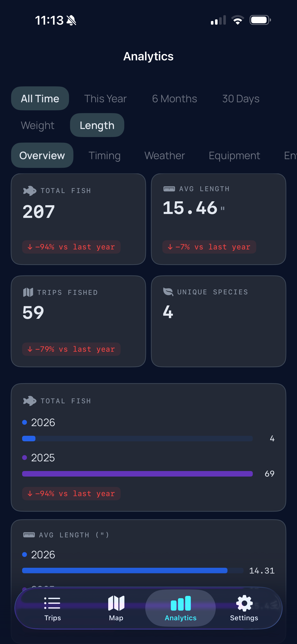The image size is (297, 644).
Task: Tap the Trips Fished 59 card
Action: (78, 321)
